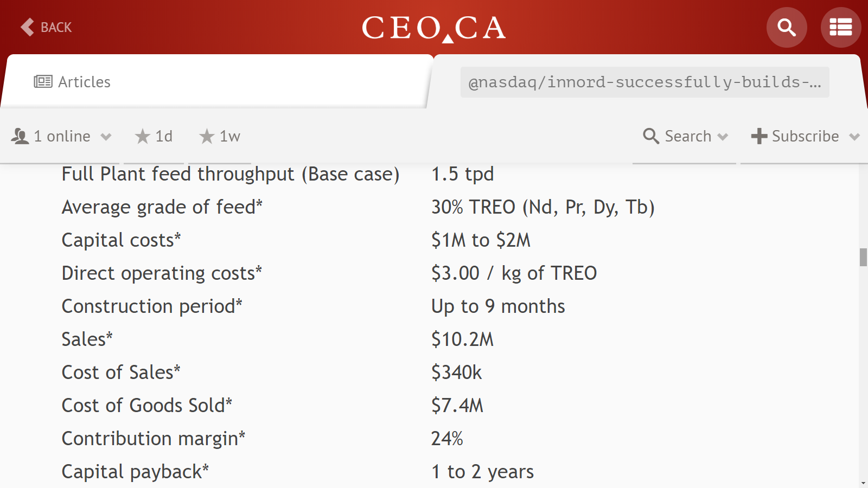Click the vertical scrollbar thumb
This screenshot has width=868, height=488.
click(x=863, y=257)
